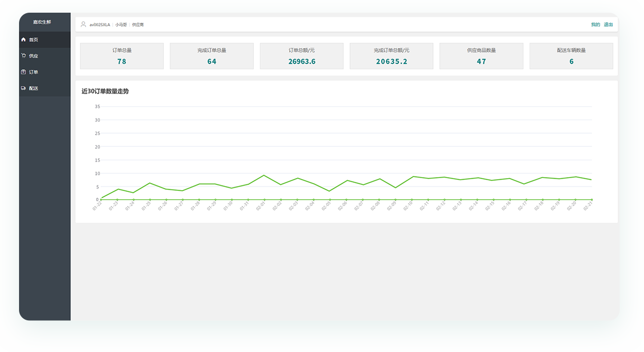Click the 嘉宏生鲜 logo title in sidebar
This screenshot has height=352, width=644.
(x=42, y=22)
